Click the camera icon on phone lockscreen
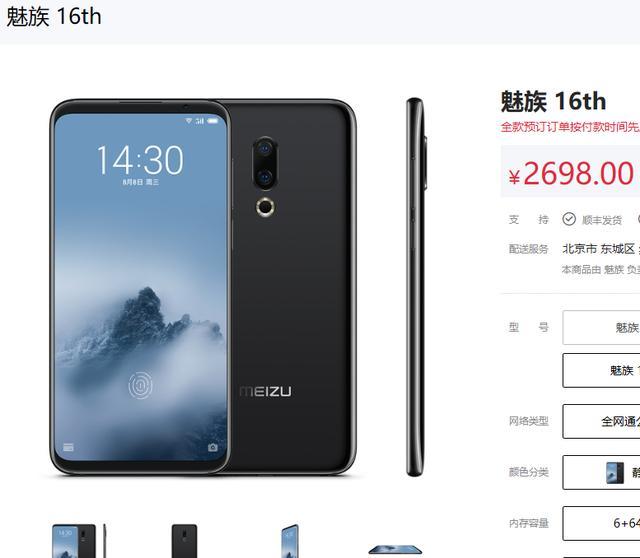 213,447
